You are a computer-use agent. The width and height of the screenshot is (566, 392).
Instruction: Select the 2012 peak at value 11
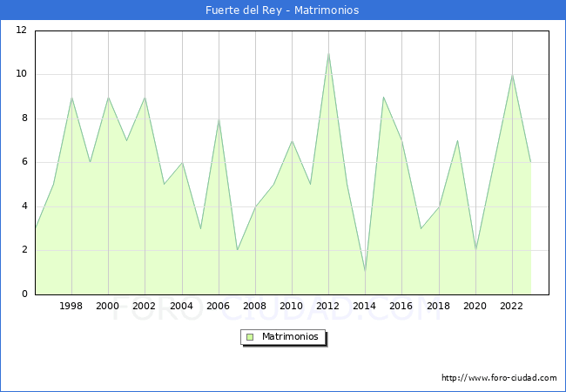328,53
